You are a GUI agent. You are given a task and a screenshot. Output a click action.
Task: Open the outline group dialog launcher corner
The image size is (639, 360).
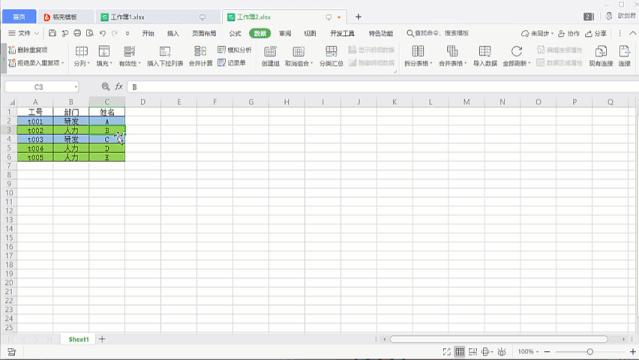tap(394, 71)
